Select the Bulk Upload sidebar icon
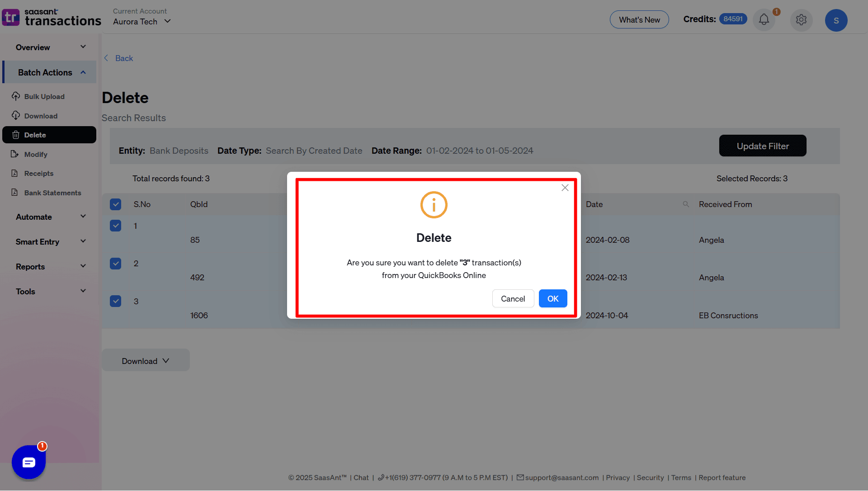 16,96
